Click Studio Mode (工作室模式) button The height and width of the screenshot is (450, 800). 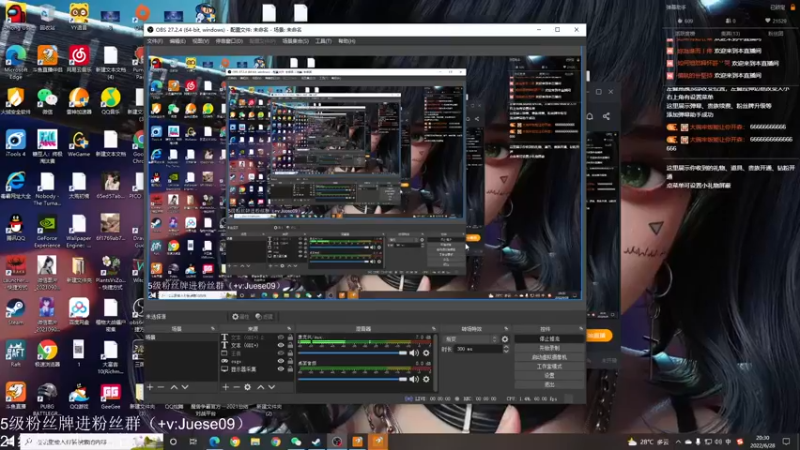point(549,366)
